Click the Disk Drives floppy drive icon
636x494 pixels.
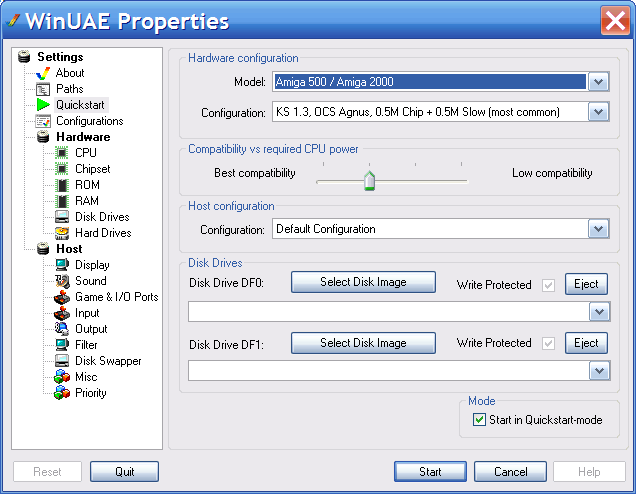point(62,217)
